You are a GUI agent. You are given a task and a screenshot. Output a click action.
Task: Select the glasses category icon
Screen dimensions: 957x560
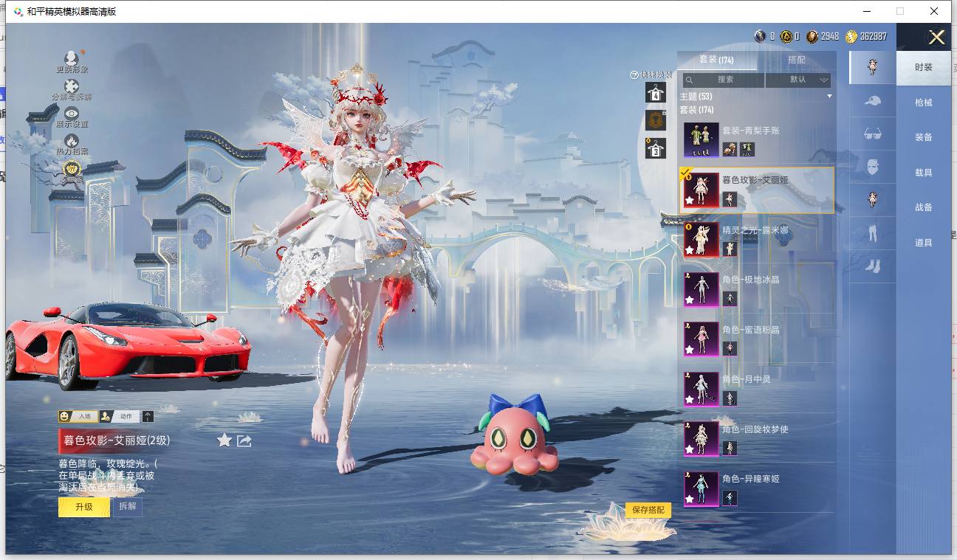[x=872, y=134]
